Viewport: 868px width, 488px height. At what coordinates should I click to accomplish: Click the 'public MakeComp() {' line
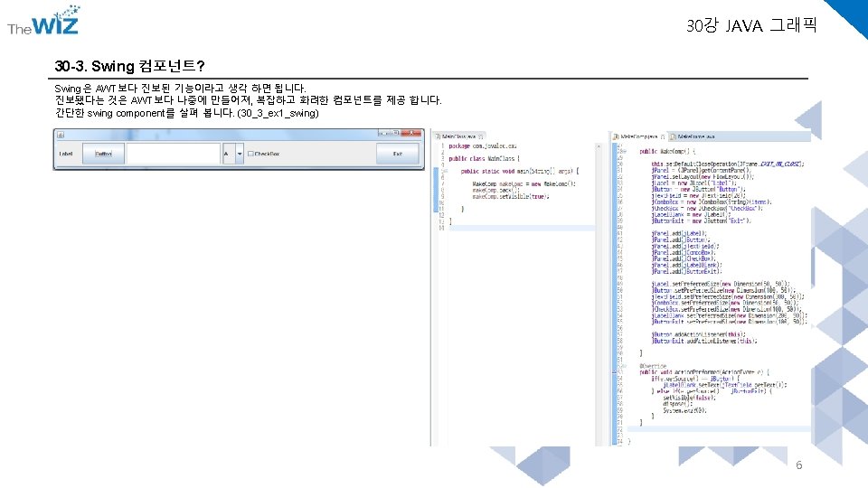(667, 151)
